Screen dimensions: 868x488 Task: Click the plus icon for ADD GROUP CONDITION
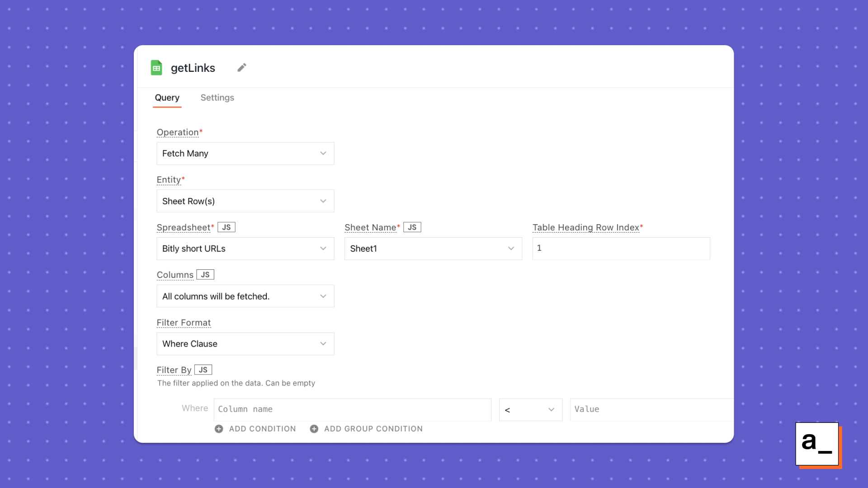(315, 428)
